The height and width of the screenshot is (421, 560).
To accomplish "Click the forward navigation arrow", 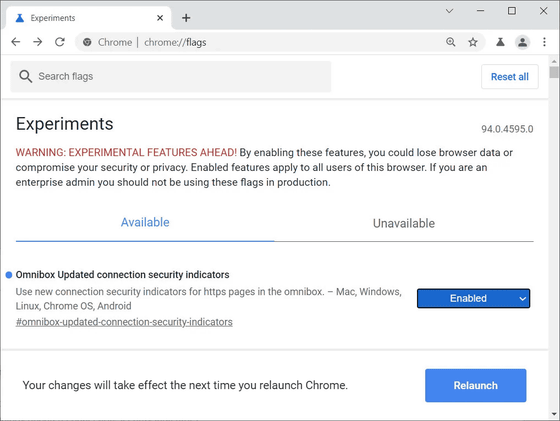I will [x=38, y=42].
